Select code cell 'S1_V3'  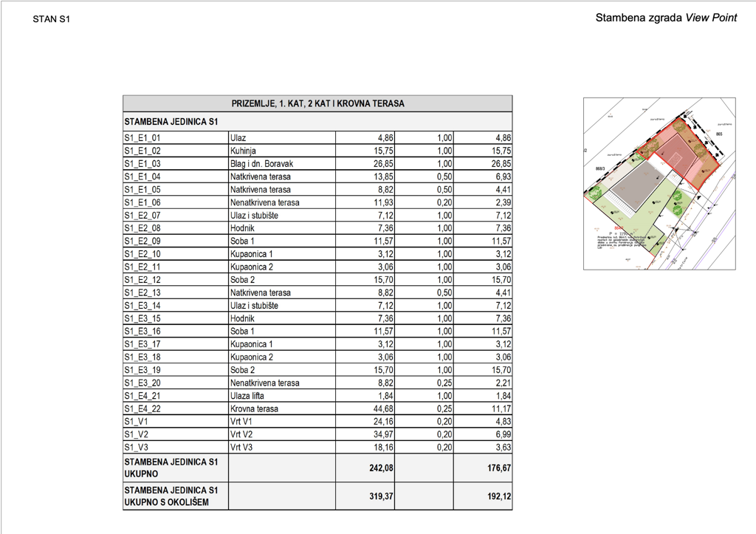pos(176,447)
